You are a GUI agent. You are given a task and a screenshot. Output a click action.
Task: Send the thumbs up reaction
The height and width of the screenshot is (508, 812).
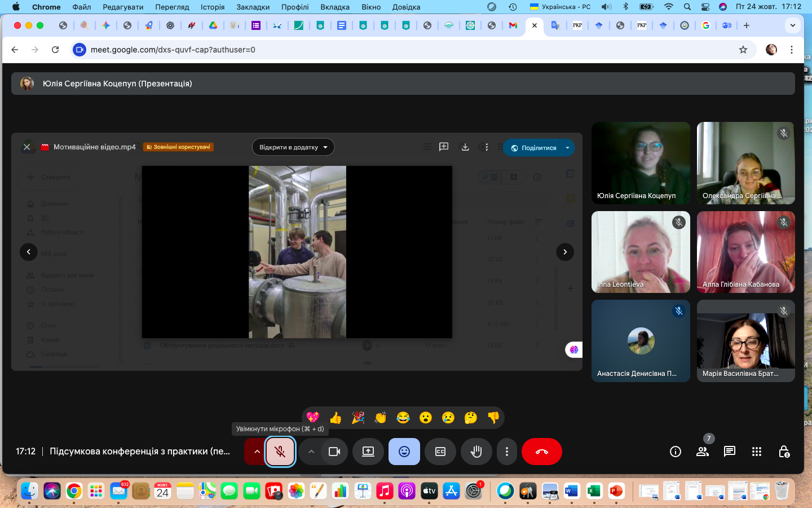tap(336, 418)
